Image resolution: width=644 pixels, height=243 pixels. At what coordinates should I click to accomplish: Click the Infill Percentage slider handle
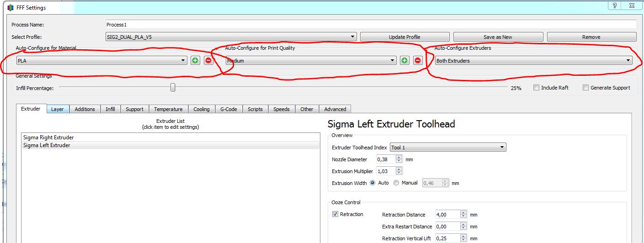pos(173,87)
